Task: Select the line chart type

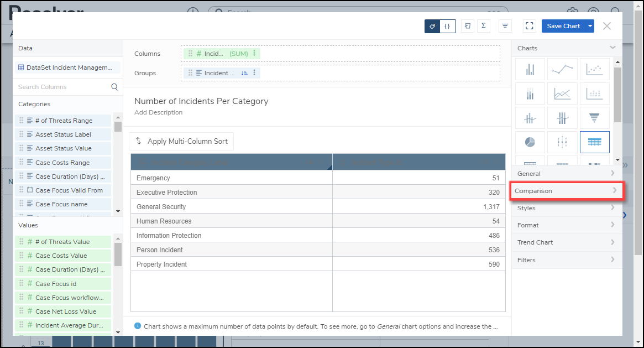Action: (562, 69)
